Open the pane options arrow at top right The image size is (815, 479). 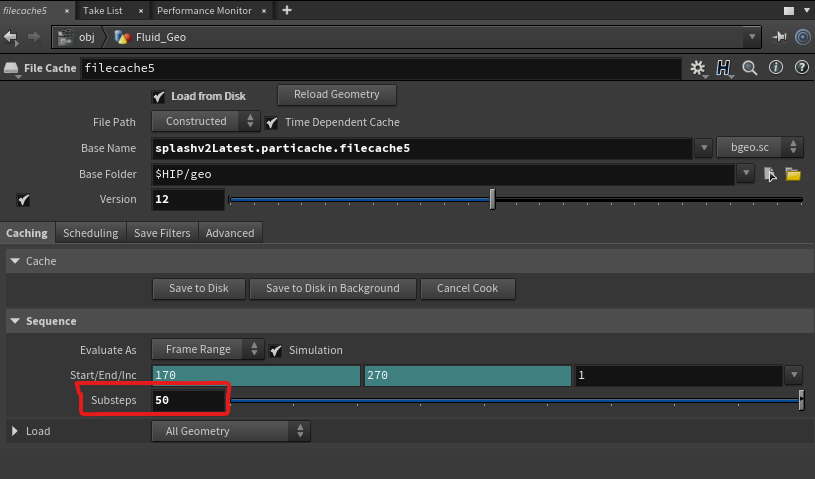point(807,10)
